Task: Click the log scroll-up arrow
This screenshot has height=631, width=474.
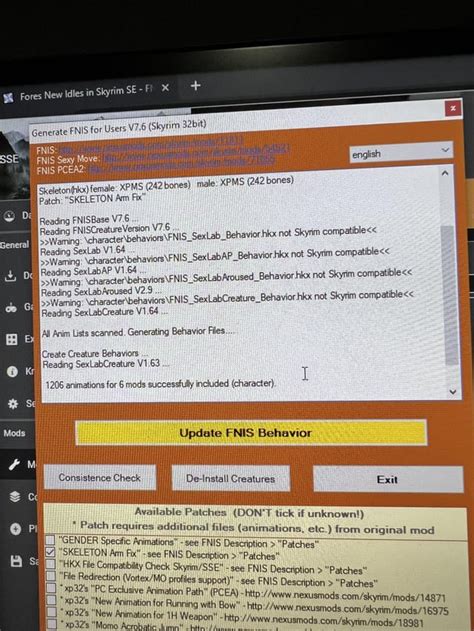Action: point(445,173)
